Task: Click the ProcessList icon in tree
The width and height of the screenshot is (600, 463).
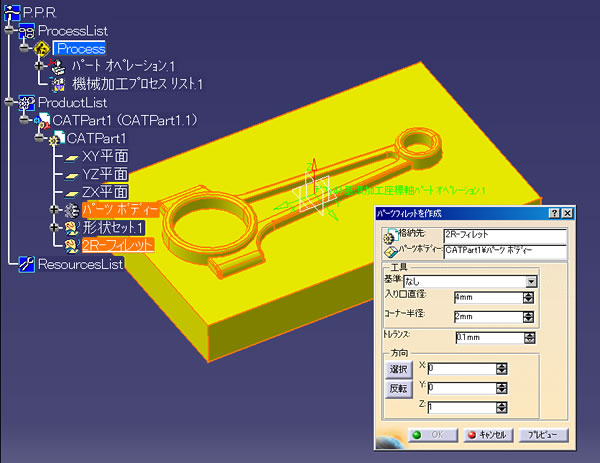Action: click(x=25, y=30)
